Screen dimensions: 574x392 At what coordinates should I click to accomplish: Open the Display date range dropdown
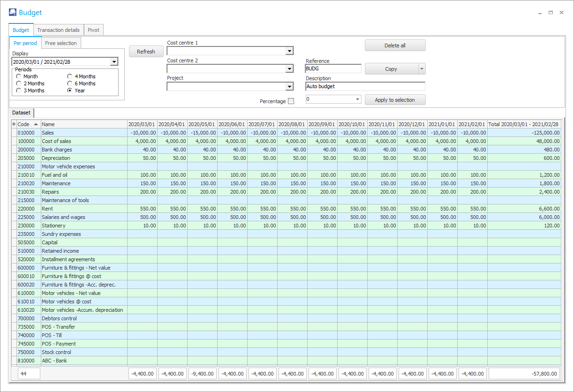pyautogui.click(x=113, y=62)
